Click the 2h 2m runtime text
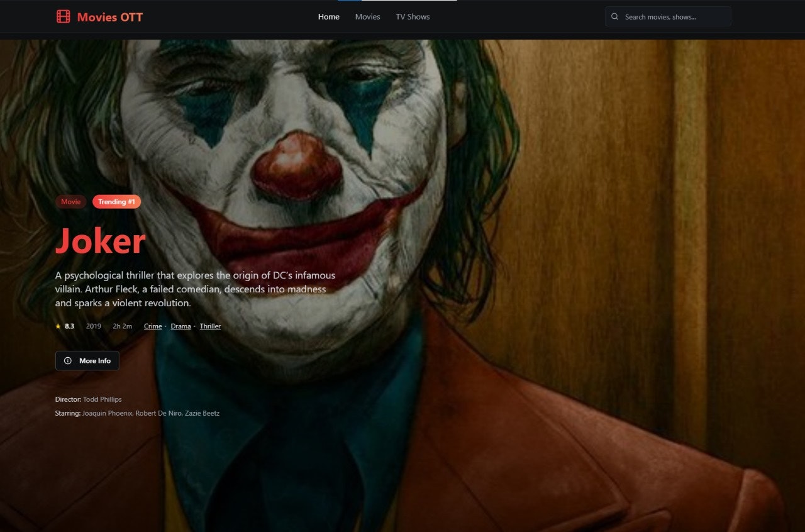 pyautogui.click(x=123, y=326)
